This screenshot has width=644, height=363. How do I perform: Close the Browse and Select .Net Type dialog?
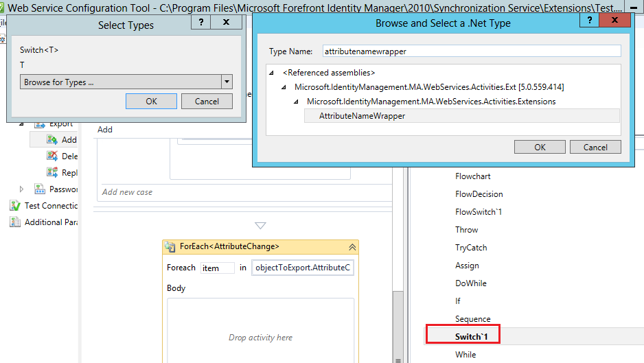click(614, 20)
